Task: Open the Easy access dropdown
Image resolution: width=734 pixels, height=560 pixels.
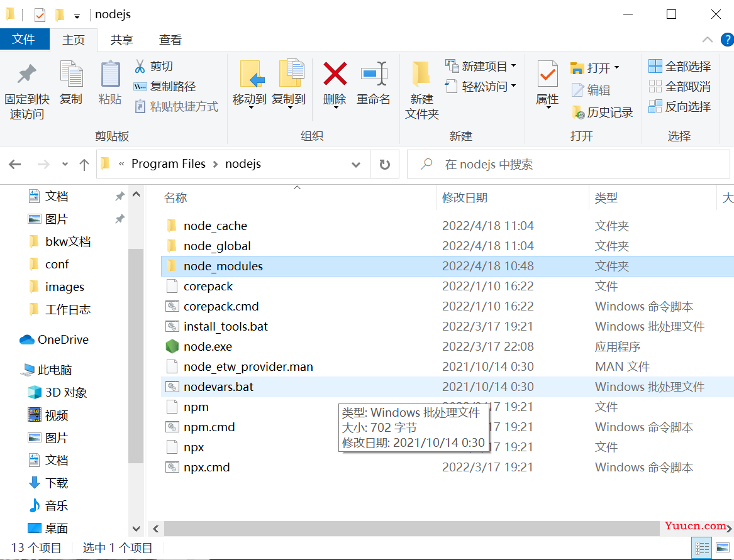Action: tap(481, 87)
